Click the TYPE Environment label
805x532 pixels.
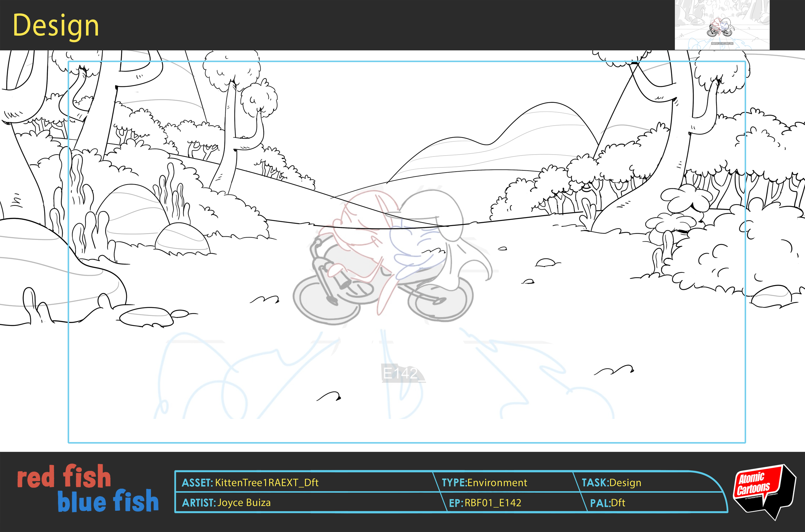point(484,482)
